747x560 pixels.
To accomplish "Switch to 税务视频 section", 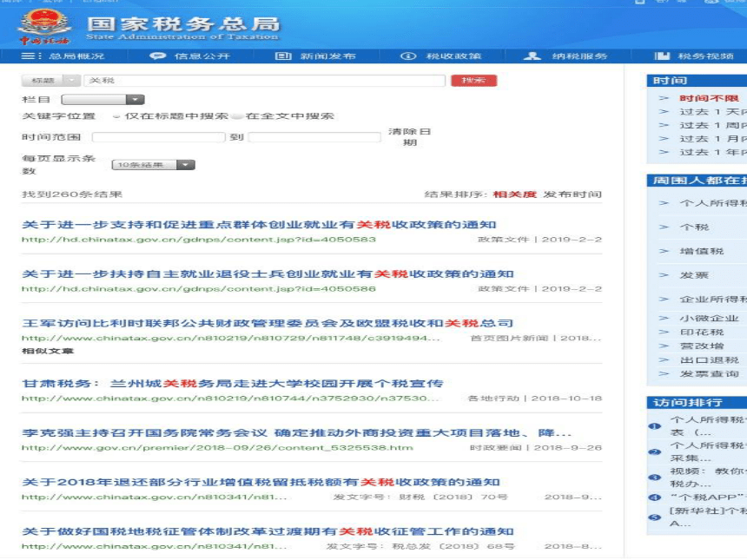I will pyautogui.click(x=705, y=56).
